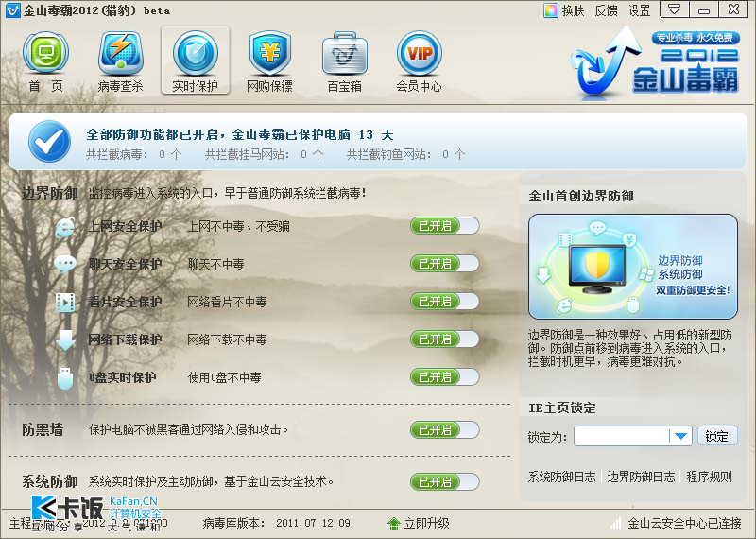
Task: Open the 网购保镖 shopping guard icon
Action: (x=270, y=53)
